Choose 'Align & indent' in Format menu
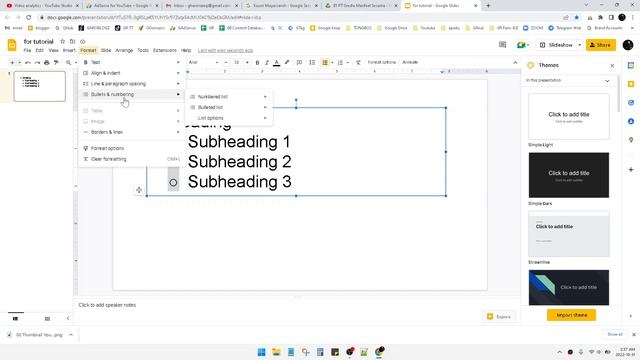Image resolution: width=640 pixels, height=360 pixels. click(x=131, y=73)
